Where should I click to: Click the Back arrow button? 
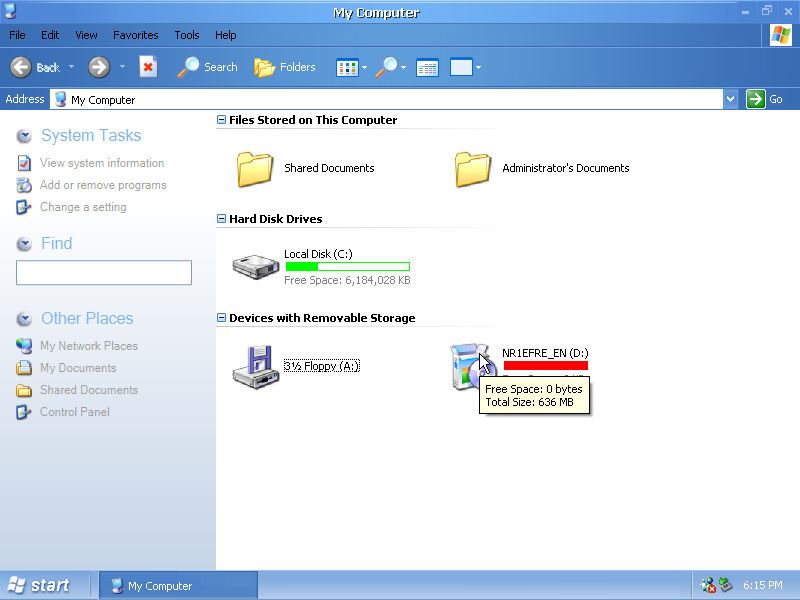point(35,67)
